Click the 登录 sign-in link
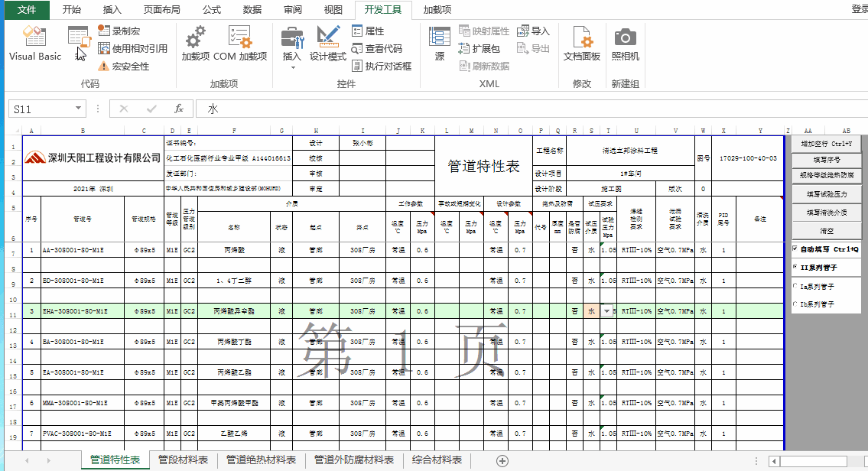 (859, 9)
